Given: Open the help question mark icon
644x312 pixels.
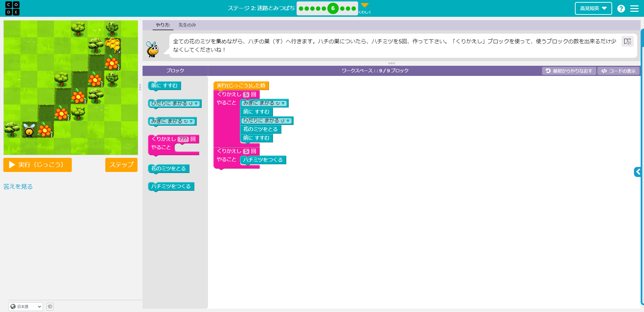Looking at the screenshot, I should pyautogui.click(x=621, y=9).
